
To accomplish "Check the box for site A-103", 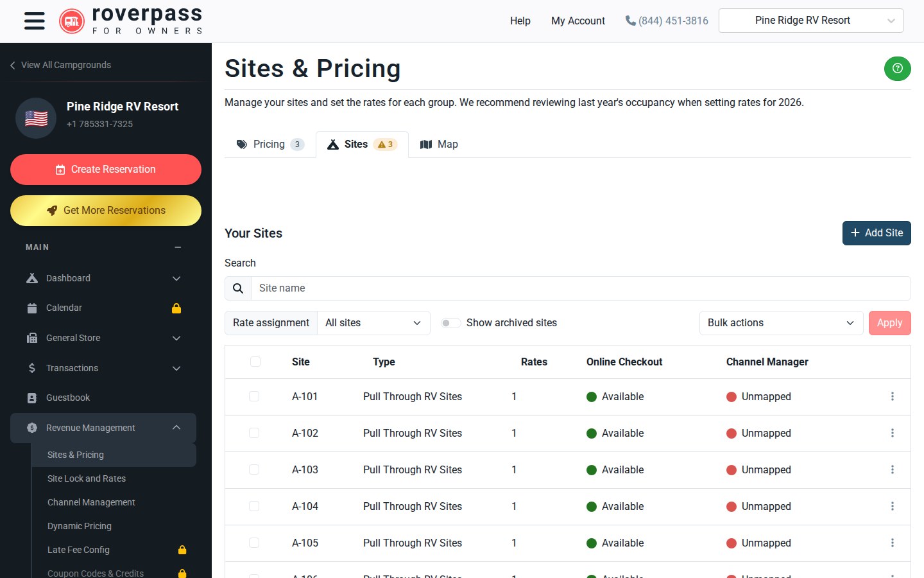I will click(254, 470).
